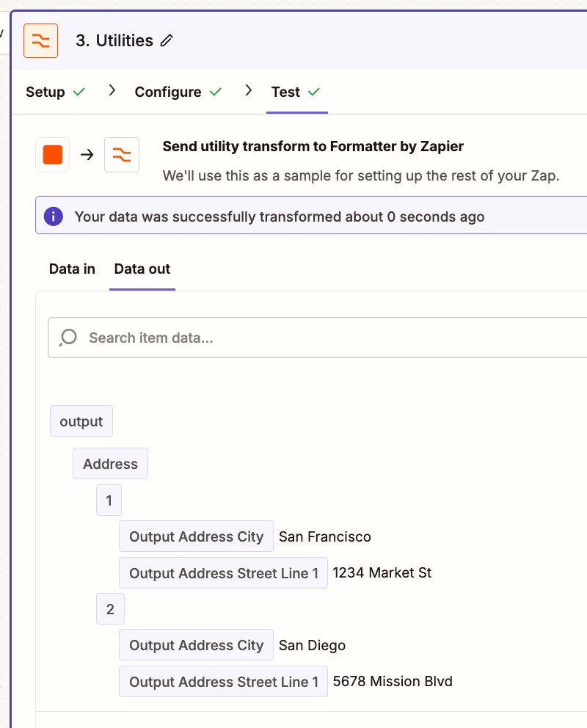Select Output Address City for San Francisco
587x728 pixels.
point(197,536)
